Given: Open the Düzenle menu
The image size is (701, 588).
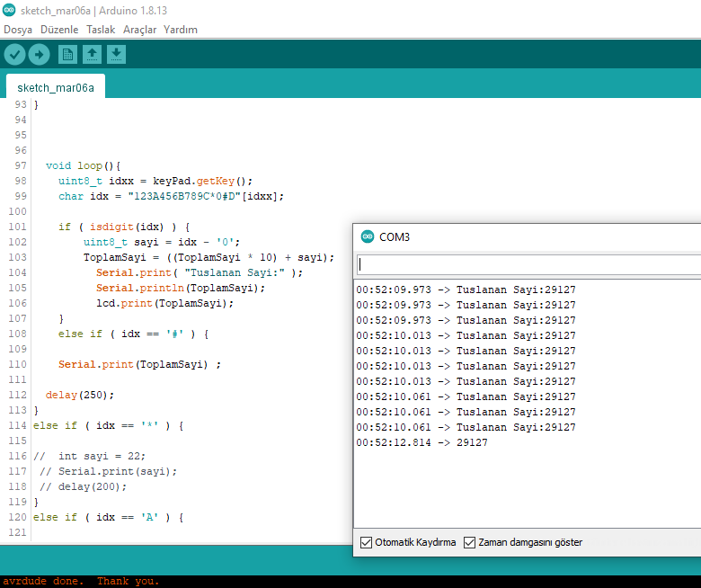Looking at the screenshot, I should (x=59, y=30).
